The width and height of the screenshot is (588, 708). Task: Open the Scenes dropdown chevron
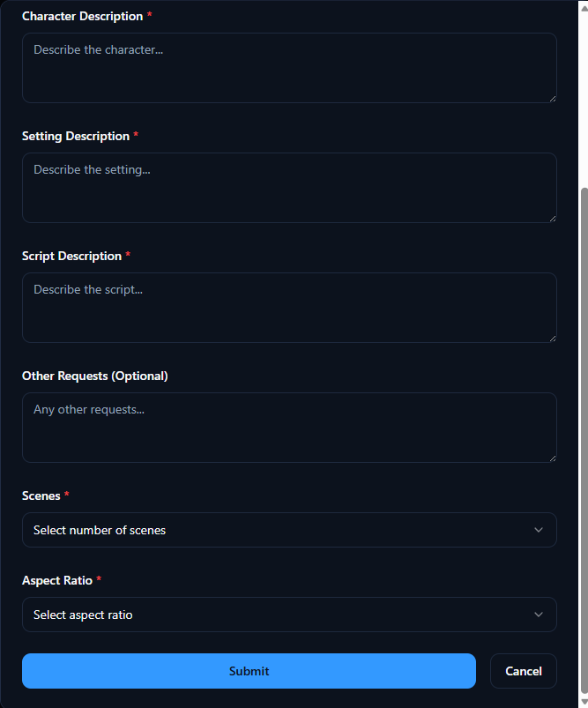click(x=539, y=530)
